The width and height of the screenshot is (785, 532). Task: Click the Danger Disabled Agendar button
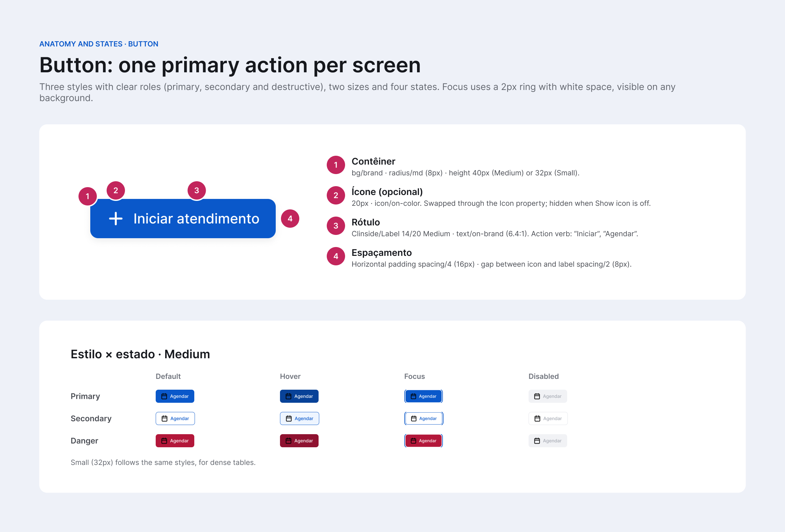548,441
